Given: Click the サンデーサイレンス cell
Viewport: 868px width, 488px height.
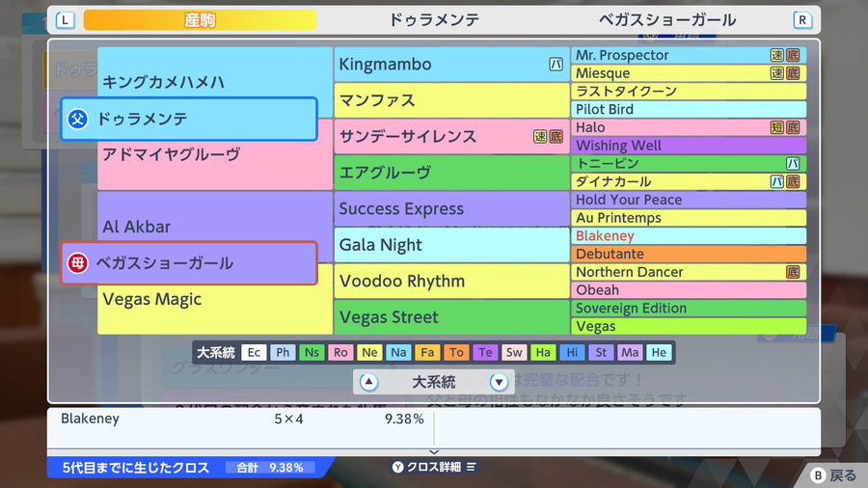Looking at the screenshot, I should [451, 137].
